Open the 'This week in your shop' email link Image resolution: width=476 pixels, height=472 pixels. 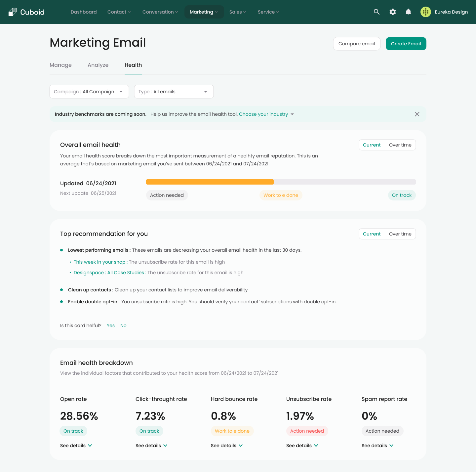pyautogui.click(x=99, y=262)
